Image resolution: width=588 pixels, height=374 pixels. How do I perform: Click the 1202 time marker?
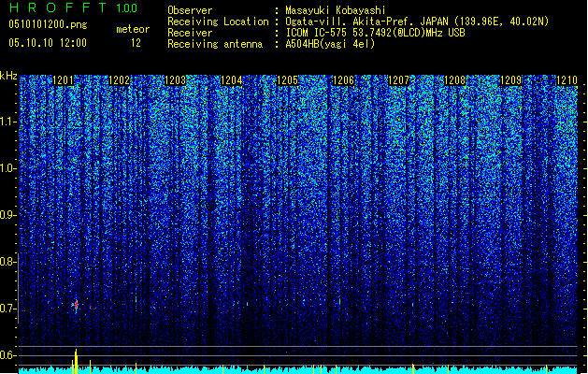click(119, 80)
